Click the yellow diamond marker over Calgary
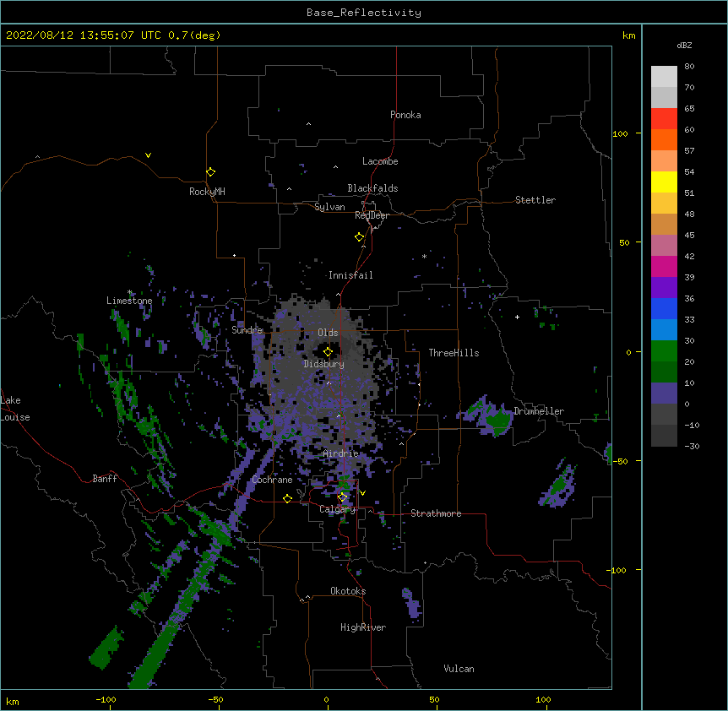 342,497
